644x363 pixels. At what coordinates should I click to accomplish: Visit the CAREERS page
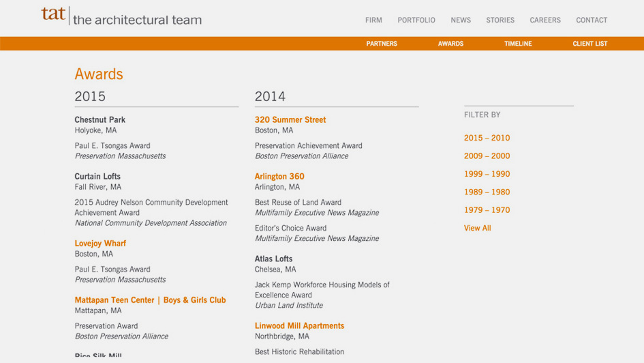pyautogui.click(x=545, y=20)
